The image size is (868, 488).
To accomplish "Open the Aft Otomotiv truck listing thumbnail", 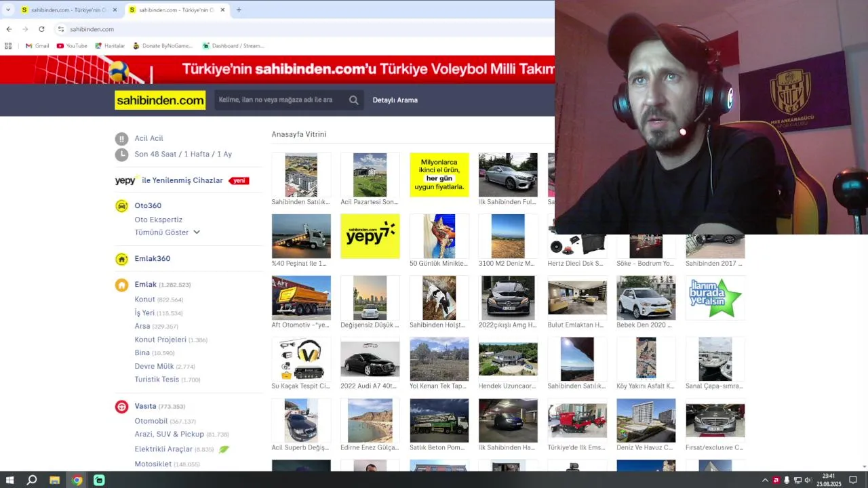I will point(301,298).
